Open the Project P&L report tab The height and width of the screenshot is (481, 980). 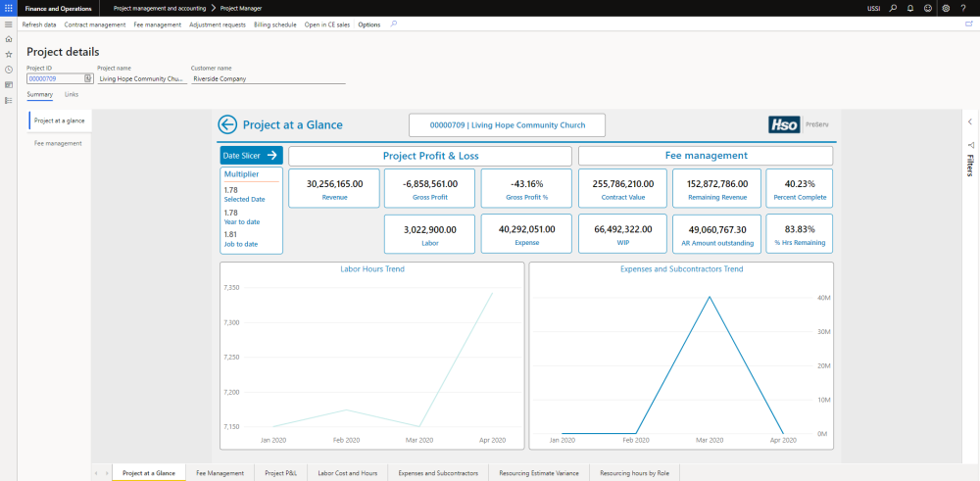(279, 473)
